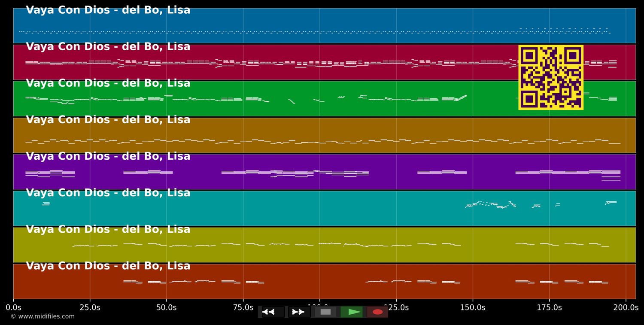
Task: Jump to the 75.0s time marker
Action: 243,307
